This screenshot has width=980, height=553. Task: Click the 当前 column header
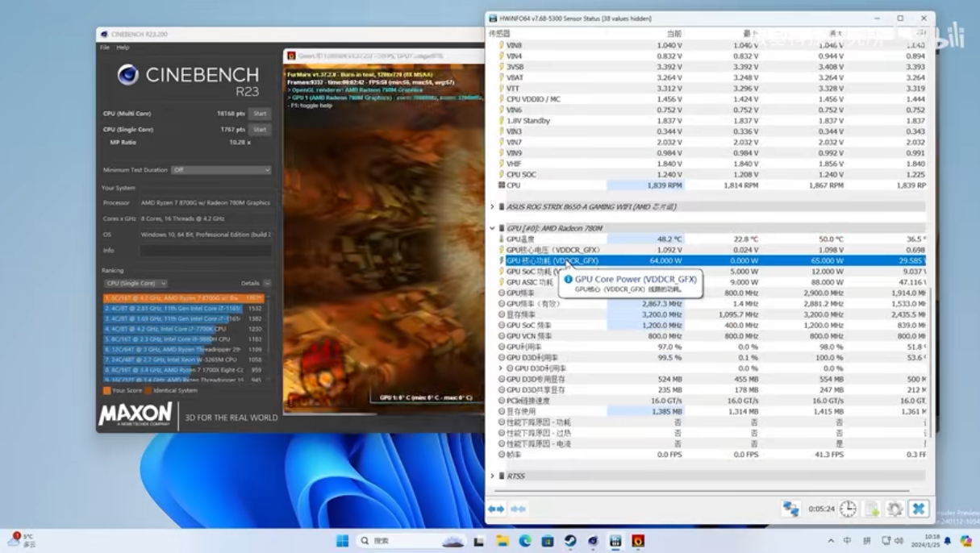(x=674, y=34)
